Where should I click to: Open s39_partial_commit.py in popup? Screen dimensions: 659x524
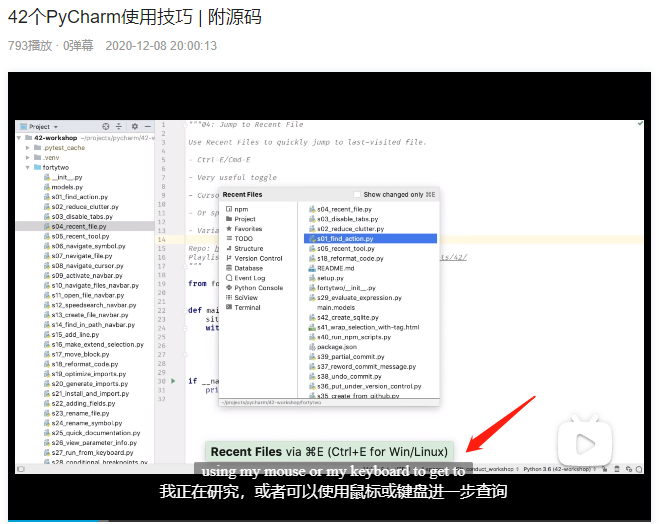pos(346,357)
